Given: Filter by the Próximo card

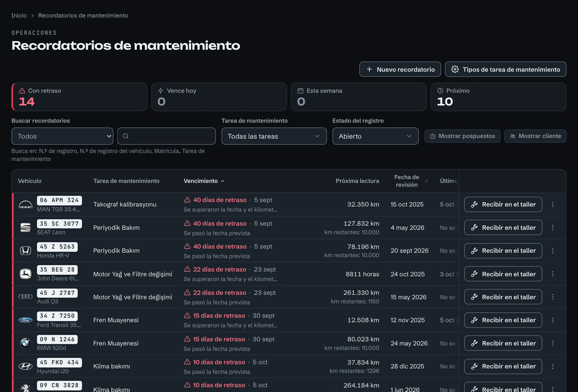Looking at the screenshot, I should pos(499,97).
